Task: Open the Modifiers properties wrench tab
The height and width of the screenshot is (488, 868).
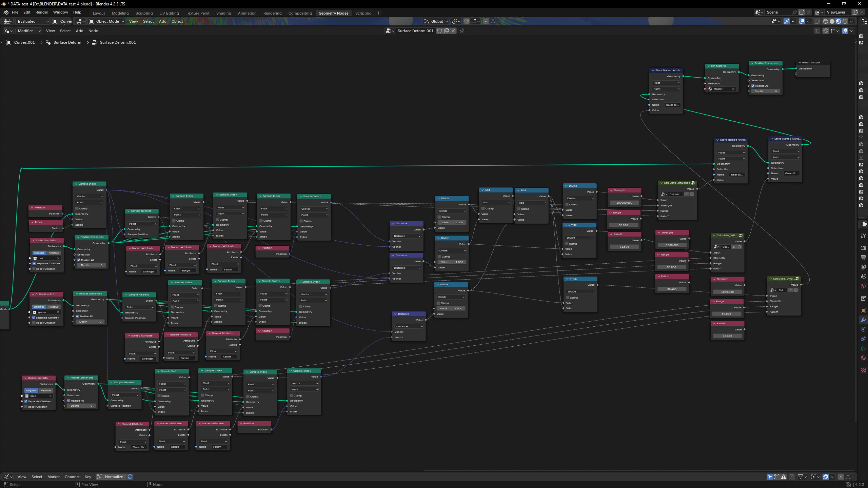Action: (863, 320)
